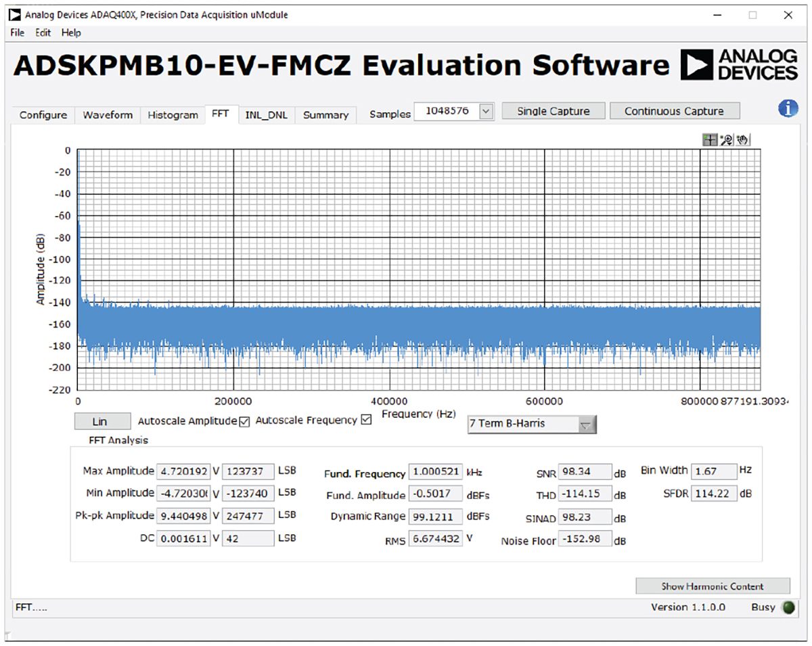The image size is (812, 646).
Task: Click the Analog Devices logo
Action: 739,65
